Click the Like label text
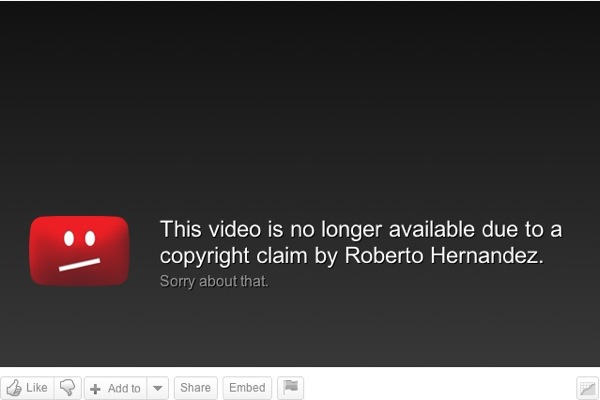Image resolution: width=600 pixels, height=400 pixels. pos(37,388)
